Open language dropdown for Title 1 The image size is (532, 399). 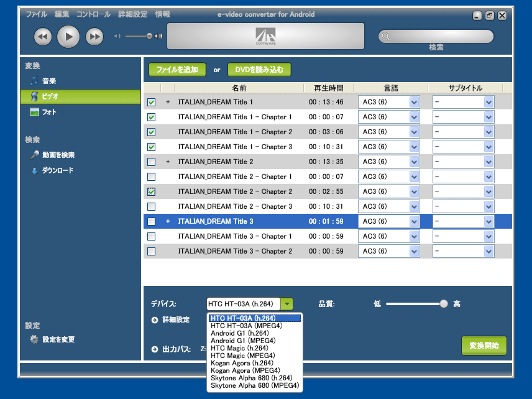coord(414,102)
